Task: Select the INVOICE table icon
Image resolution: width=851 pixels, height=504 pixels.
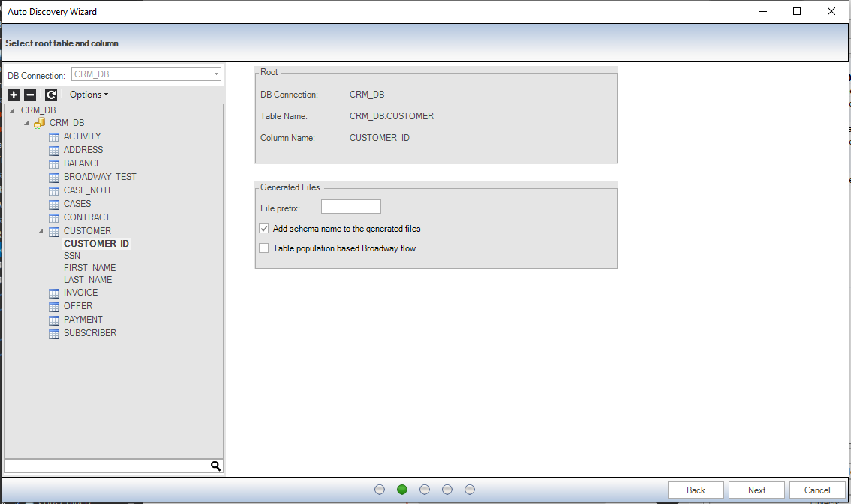Action: (x=54, y=293)
